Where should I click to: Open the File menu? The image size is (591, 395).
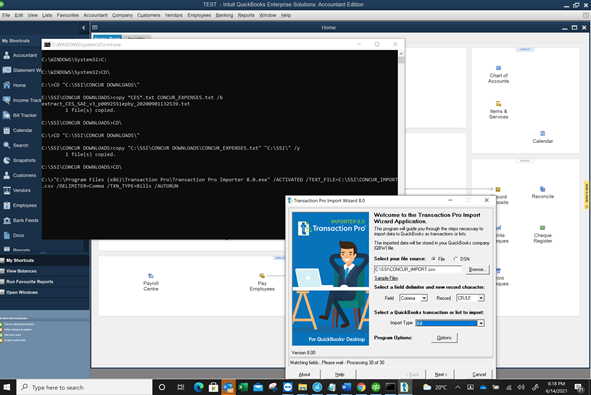(x=6, y=15)
